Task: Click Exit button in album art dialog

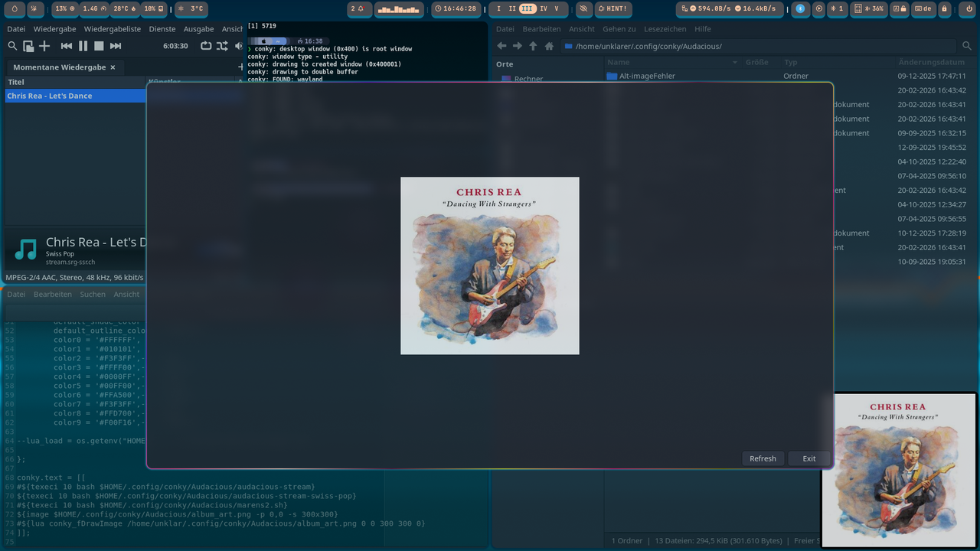Action: coord(809,458)
